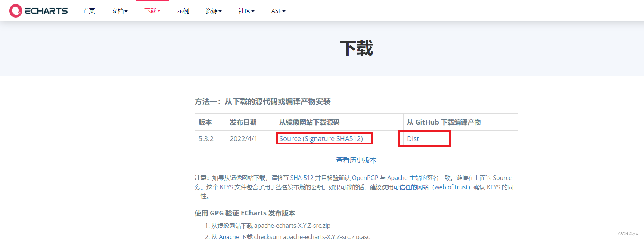Image resolution: width=644 pixels, height=239 pixels.
Task: Click the Apache link in step 2
Action: coord(229,236)
